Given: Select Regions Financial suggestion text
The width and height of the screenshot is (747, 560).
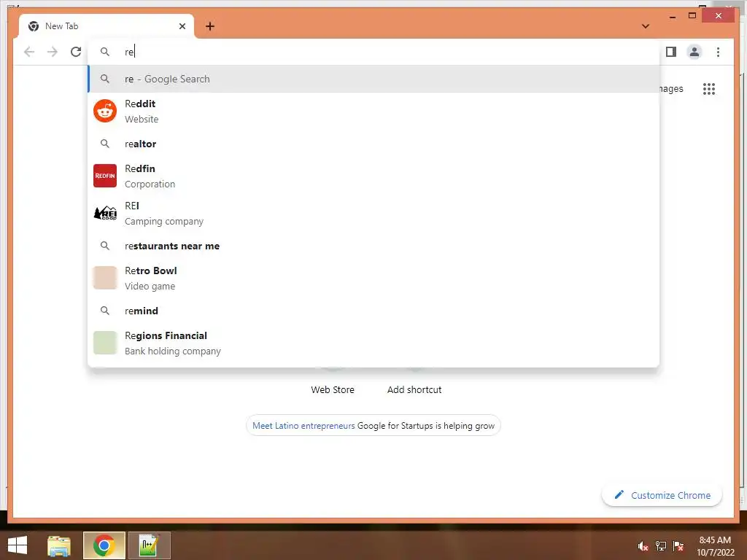Looking at the screenshot, I should click(172, 343).
